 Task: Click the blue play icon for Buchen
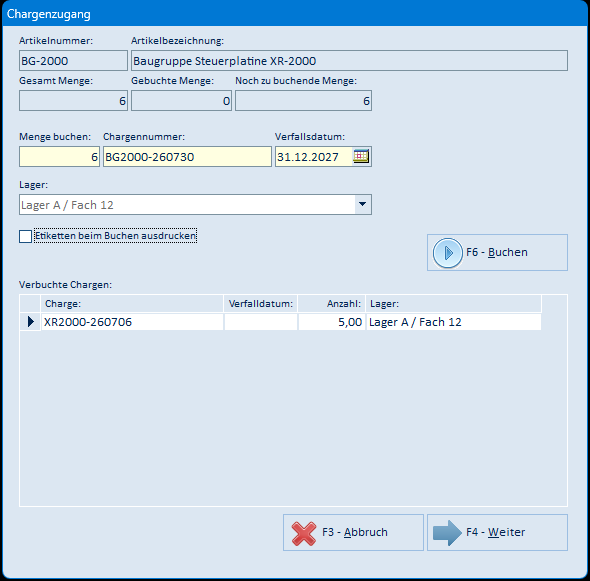(x=447, y=253)
